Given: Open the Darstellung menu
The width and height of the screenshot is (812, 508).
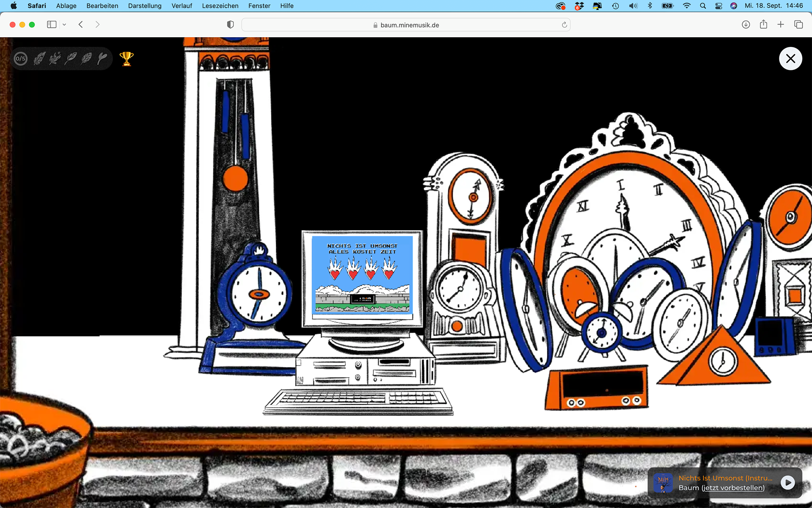Looking at the screenshot, I should click(x=145, y=6).
